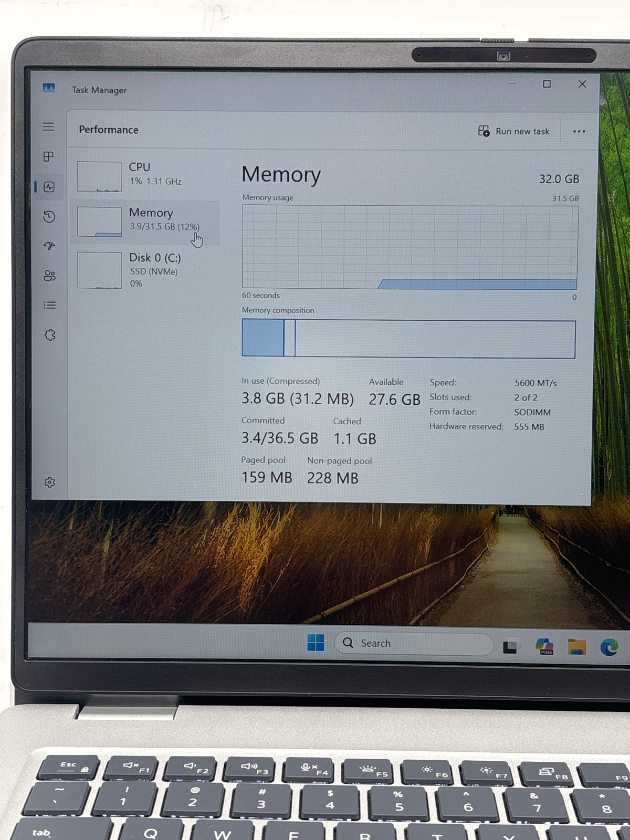The image size is (630, 840).
Task: Open the Processes page icon
Action: (x=48, y=156)
